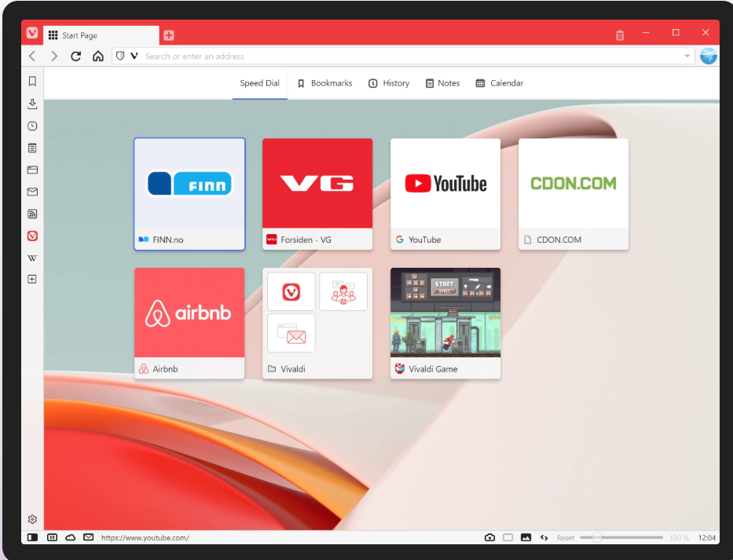Toggle page tiling in the status bar
This screenshot has width=733, height=560.
pyautogui.click(x=52, y=537)
